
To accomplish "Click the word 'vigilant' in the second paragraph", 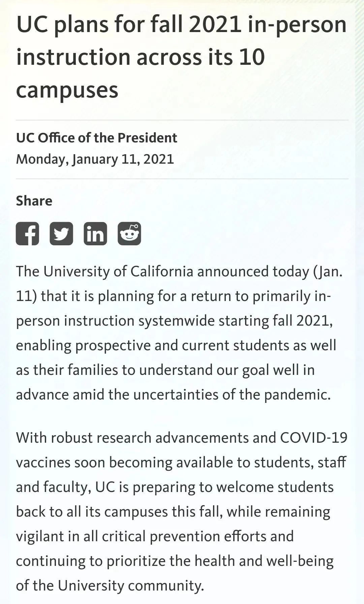I will tap(40, 536).
